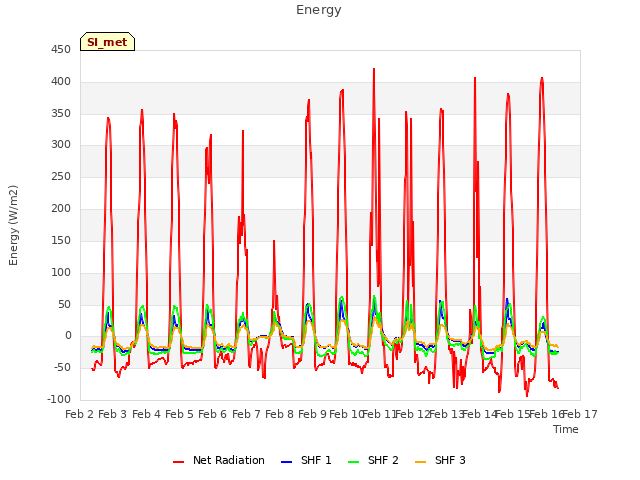Click the 0 y-axis value
The width and height of the screenshot is (640, 480).
[x=68, y=336]
